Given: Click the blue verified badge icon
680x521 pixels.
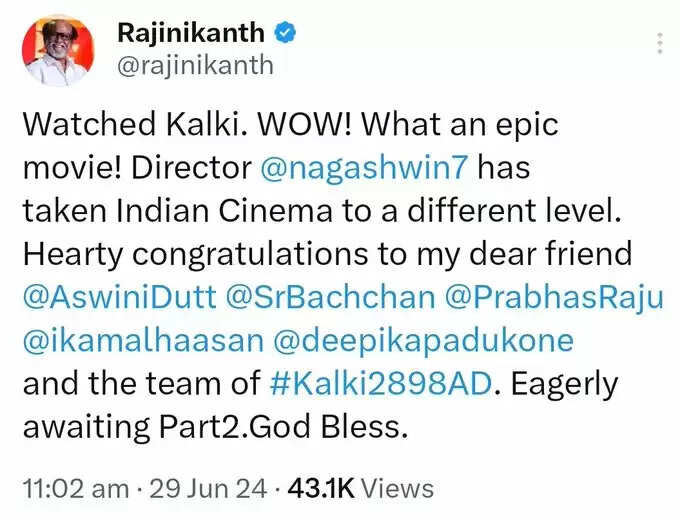Looking at the screenshot, I should click(285, 33).
